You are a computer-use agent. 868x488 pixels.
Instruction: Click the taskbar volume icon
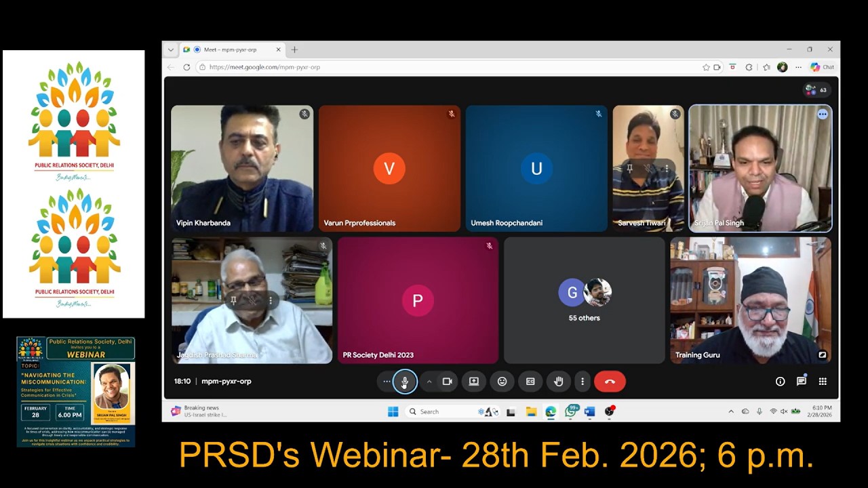coord(784,411)
